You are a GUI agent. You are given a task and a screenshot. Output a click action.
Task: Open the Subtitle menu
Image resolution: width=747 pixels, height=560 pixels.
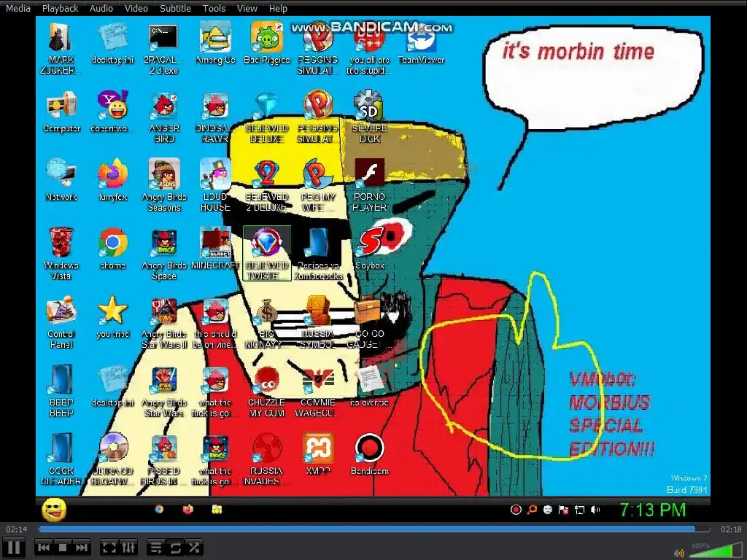coord(175,8)
